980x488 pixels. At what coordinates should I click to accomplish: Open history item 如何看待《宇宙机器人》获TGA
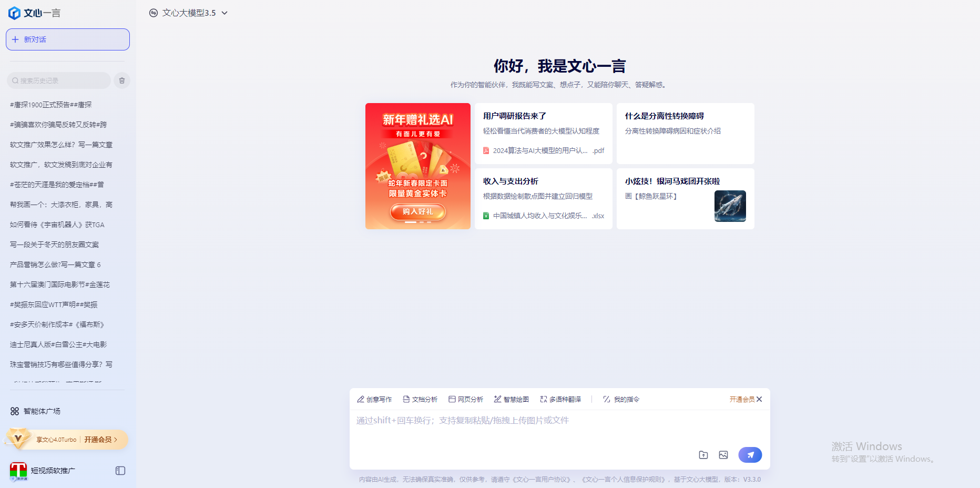(x=57, y=225)
